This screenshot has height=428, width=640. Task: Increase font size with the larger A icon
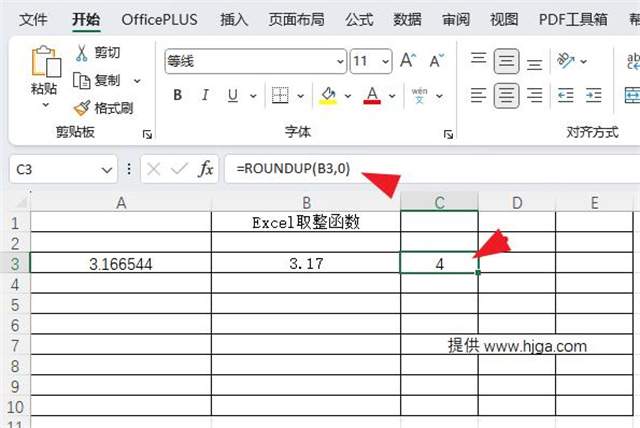(x=407, y=61)
